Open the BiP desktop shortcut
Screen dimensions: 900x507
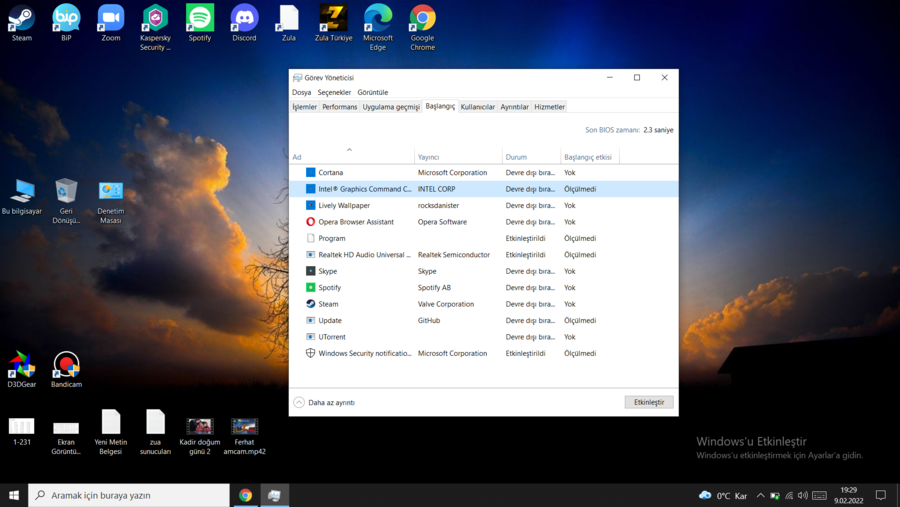pos(66,23)
